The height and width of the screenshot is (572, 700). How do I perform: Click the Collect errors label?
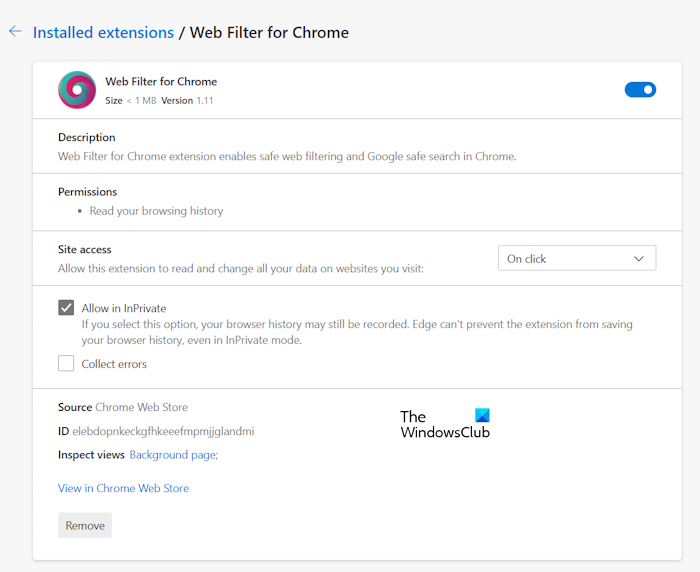(x=114, y=364)
